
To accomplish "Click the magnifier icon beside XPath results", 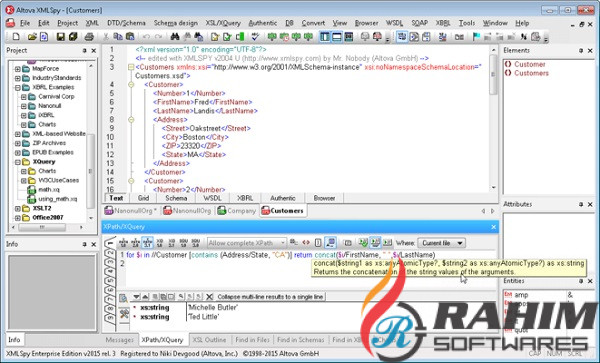I will (x=123, y=298).
